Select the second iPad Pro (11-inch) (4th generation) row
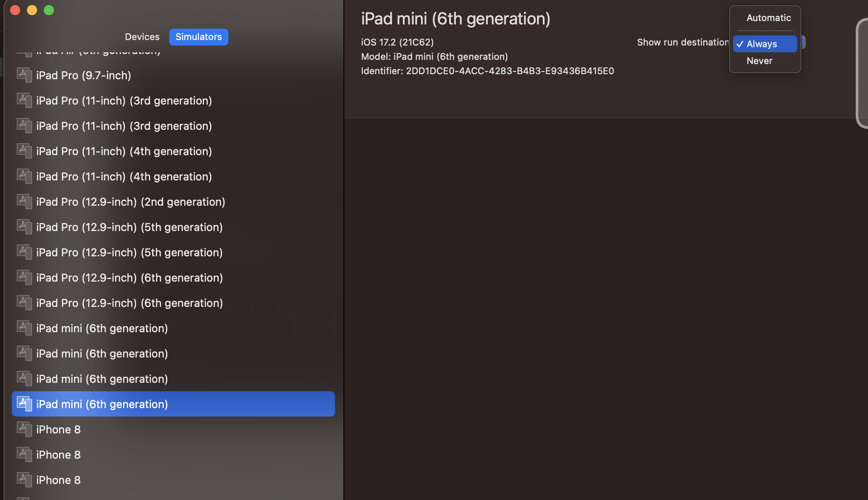The width and height of the screenshot is (868, 500). (x=124, y=177)
